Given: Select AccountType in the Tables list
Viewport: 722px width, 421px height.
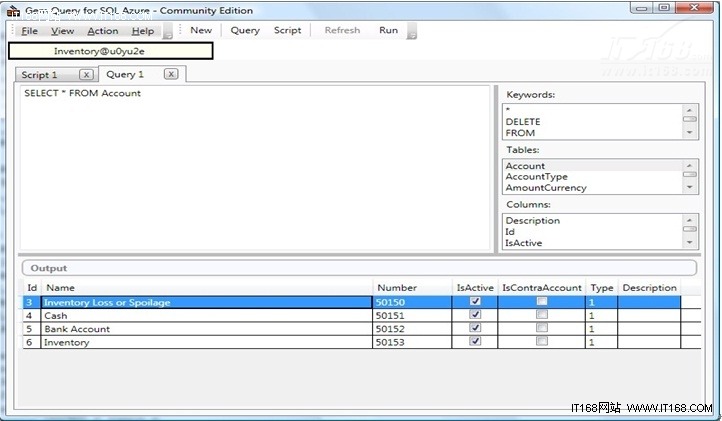Looking at the screenshot, I should (593, 176).
